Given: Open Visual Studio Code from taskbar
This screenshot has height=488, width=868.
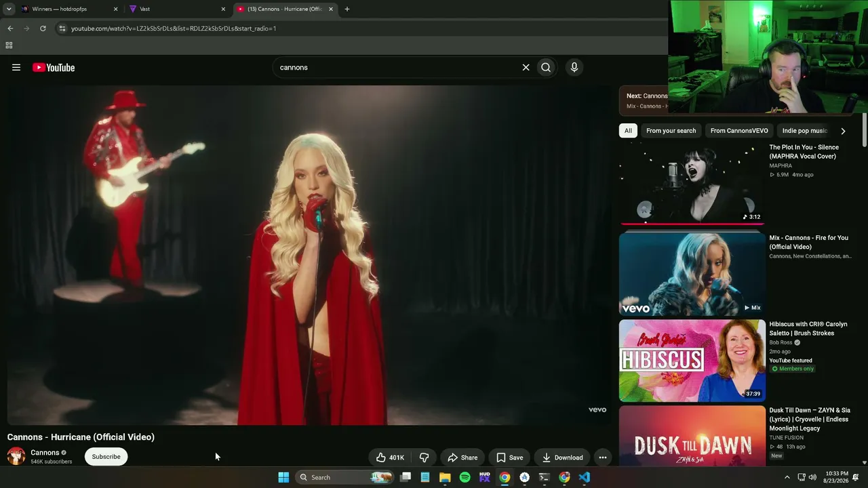Looking at the screenshot, I should pos(585,477).
